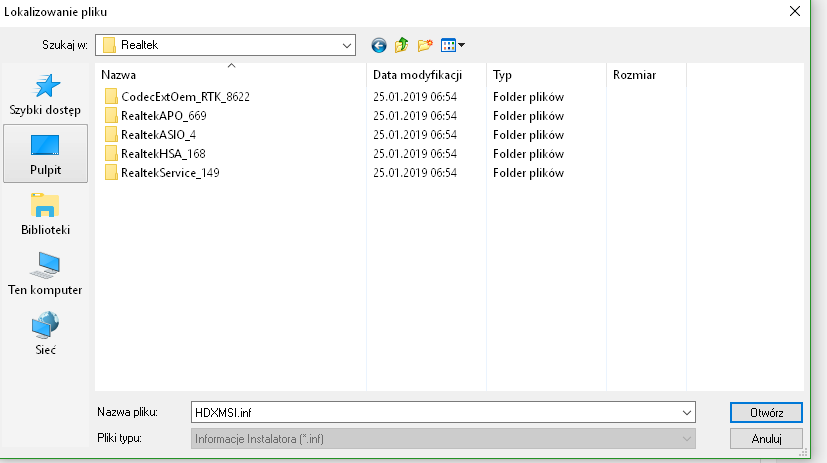
Task: Select the RealtekAPO_669 folder name
Action: tap(164, 115)
